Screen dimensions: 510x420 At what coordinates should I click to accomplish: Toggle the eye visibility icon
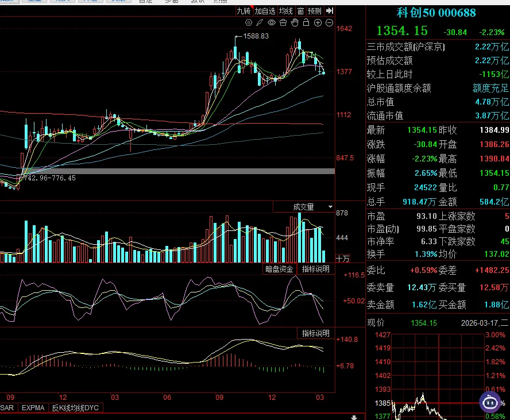tap(271, 22)
